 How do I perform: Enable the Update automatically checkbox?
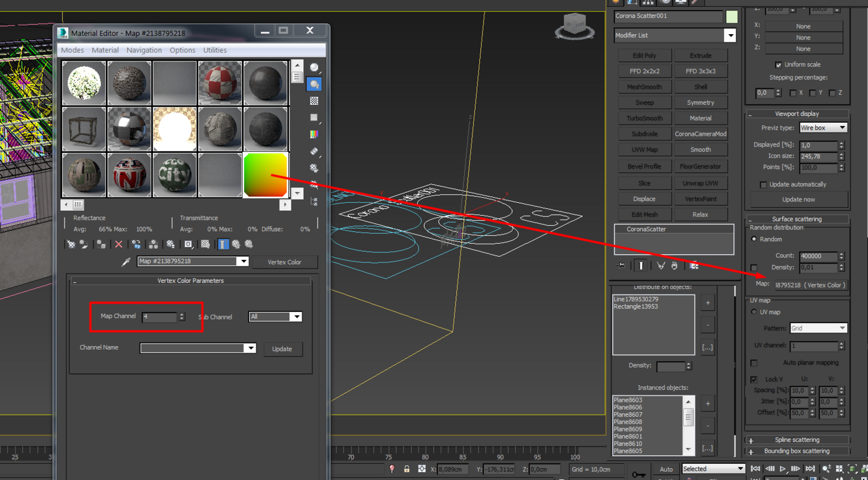(763, 185)
